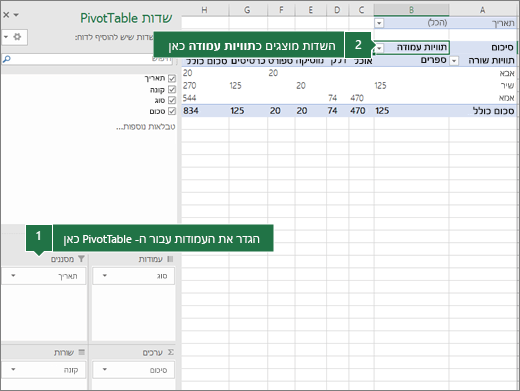This screenshot has height=391, width=520.
Task: Select column header E
Action: (311, 10)
